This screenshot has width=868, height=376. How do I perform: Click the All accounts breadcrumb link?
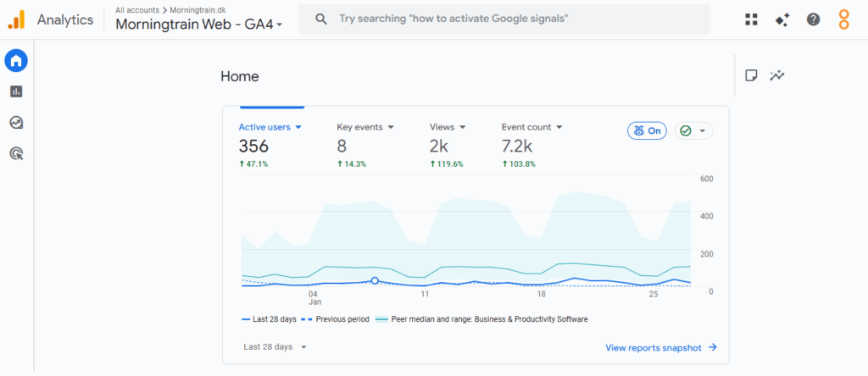136,9
